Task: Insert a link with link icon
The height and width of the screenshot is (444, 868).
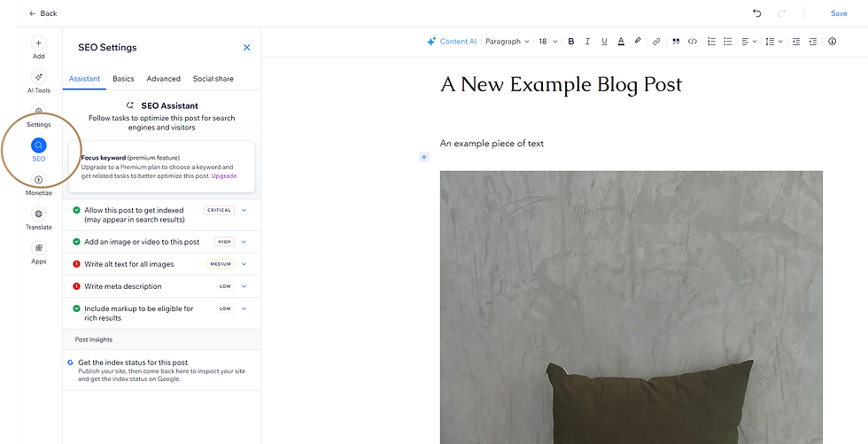Action: [x=656, y=42]
